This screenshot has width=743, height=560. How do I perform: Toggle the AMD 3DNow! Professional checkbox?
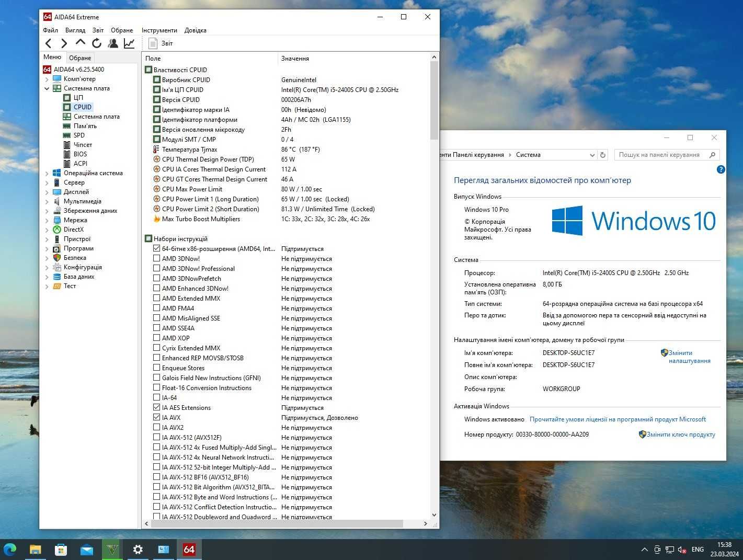[x=156, y=269]
